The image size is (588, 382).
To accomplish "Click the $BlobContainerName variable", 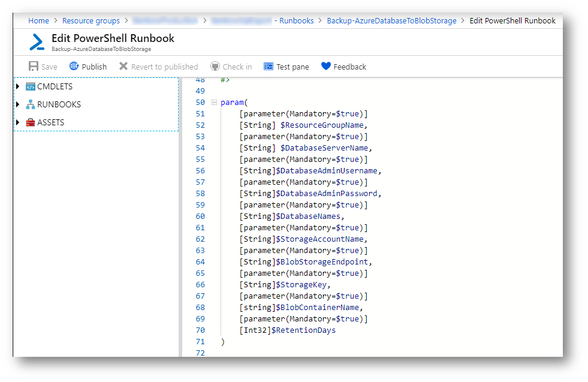I will (318, 308).
